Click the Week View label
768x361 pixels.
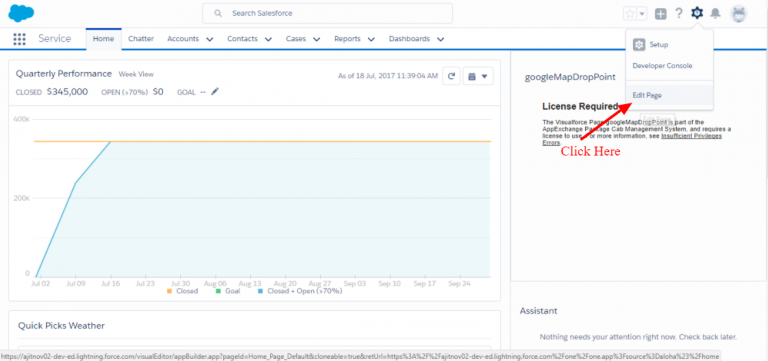tap(136, 74)
